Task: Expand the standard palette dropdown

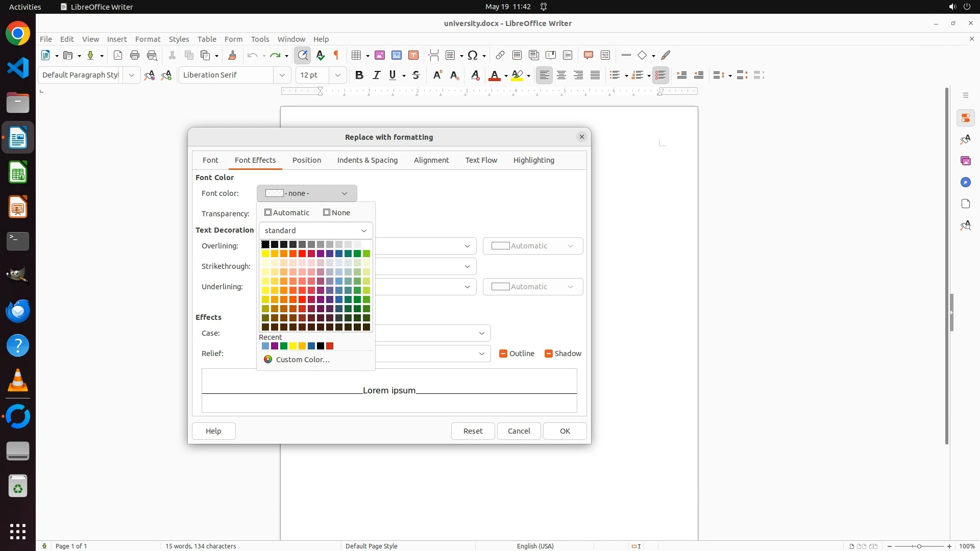Action: coord(315,231)
